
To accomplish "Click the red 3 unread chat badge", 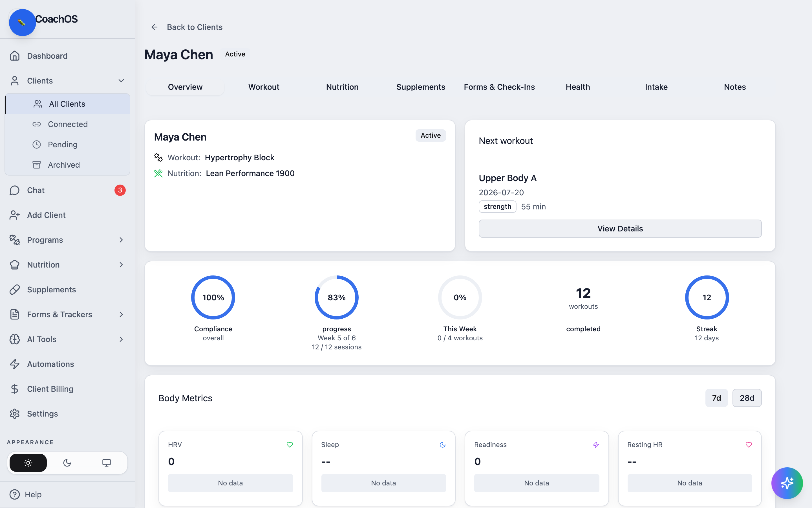I will tap(120, 190).
